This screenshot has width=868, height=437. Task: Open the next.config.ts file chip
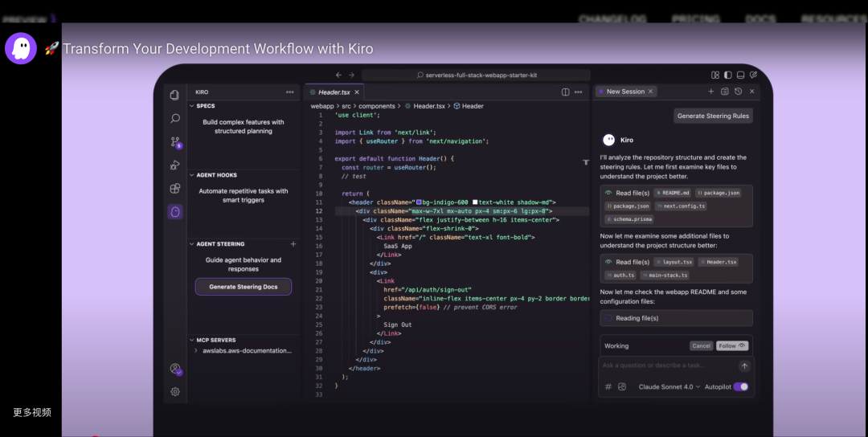pyautogui.click(x=681, y=206)
